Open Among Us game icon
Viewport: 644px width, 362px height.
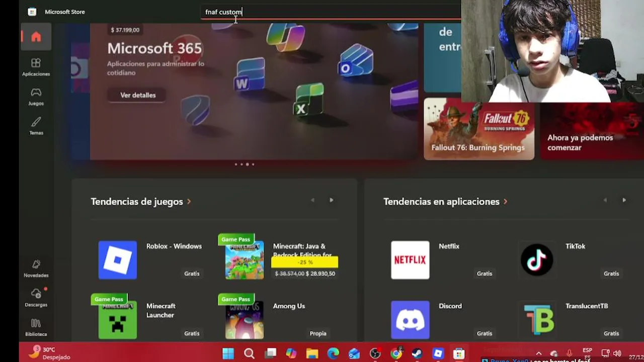click(x=245, y=320)
